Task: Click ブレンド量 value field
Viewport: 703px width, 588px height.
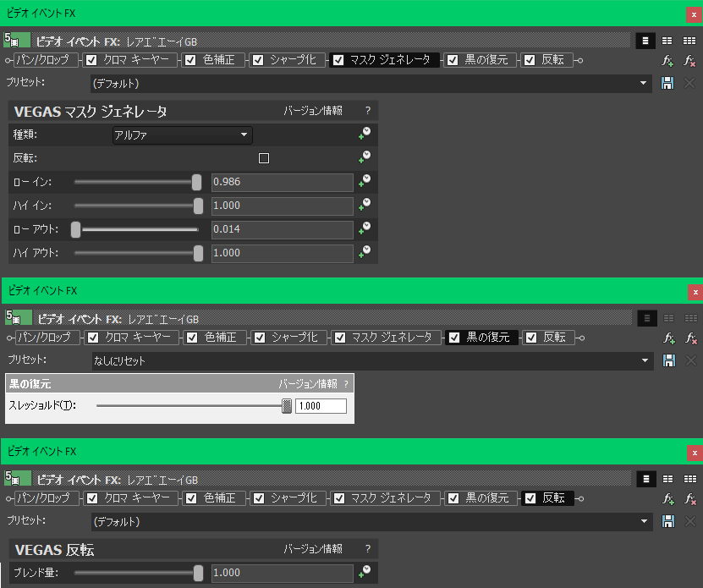Action: (283, 574)
